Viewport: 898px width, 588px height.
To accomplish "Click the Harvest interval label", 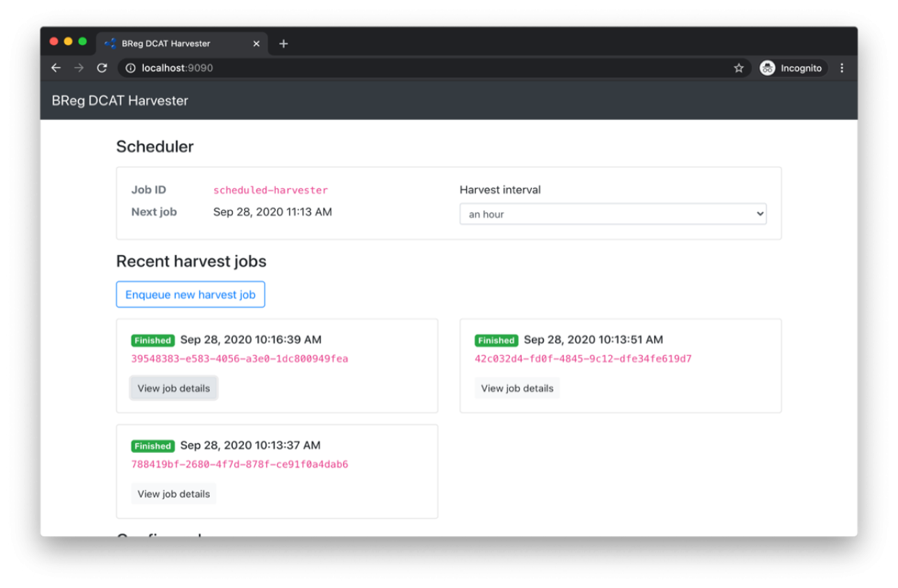I will click(500, 190).
